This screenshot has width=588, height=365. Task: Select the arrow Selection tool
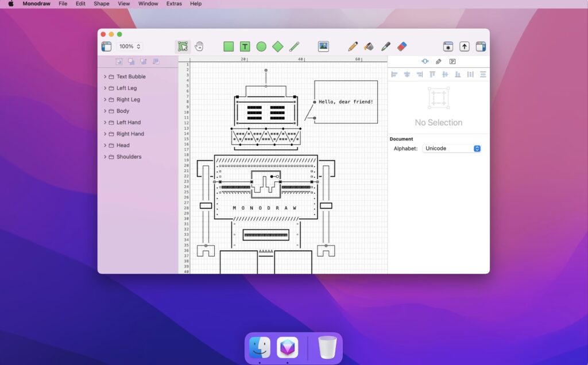[183, 46]
